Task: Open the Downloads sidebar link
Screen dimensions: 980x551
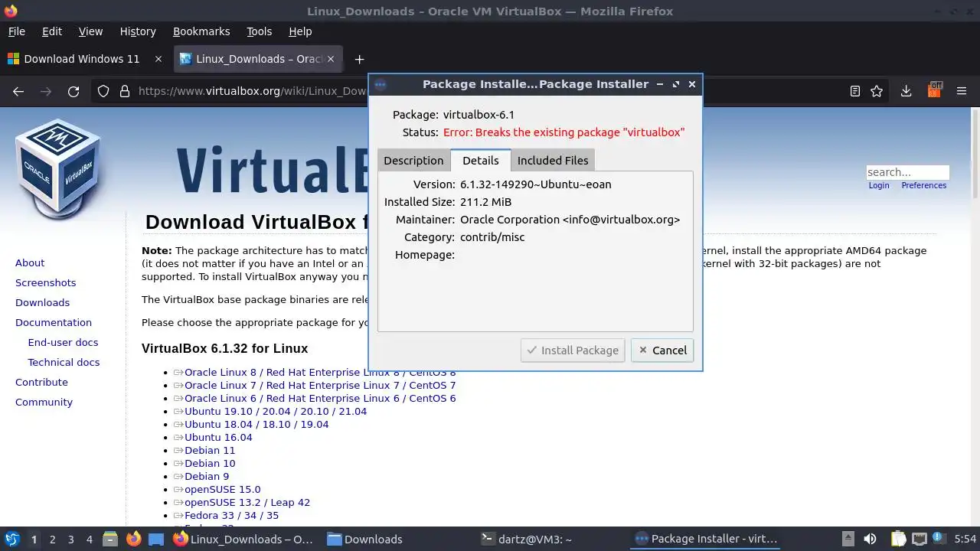Action: (x=42, y=302)
